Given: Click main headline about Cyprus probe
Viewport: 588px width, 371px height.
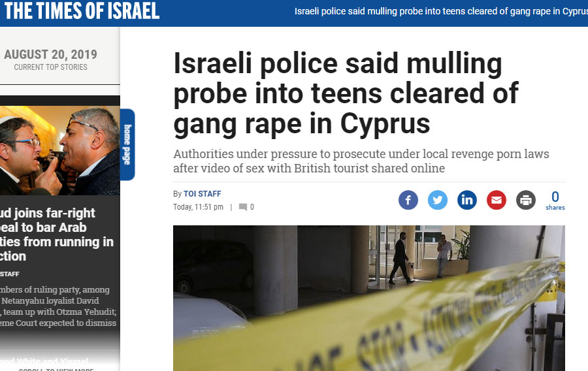Looking at the screenshot, I should click(346, 93).
